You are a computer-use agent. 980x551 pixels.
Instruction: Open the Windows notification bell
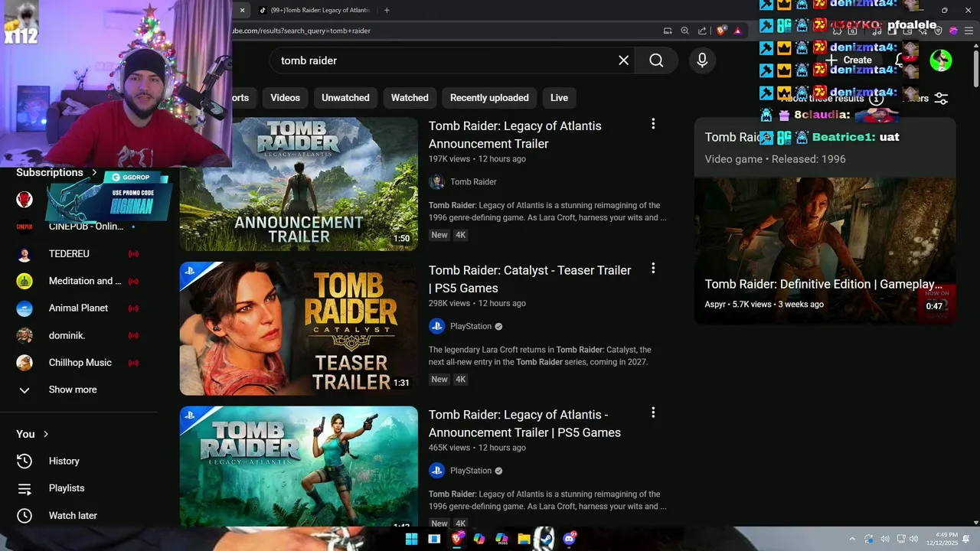pos(966,539)
